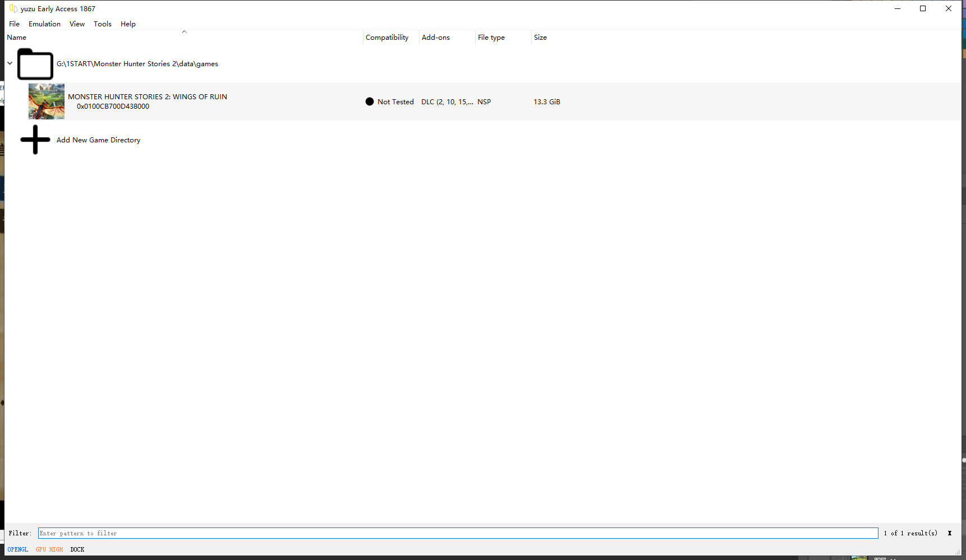Clear the filter with the X icon
Screen dimensions: 966x560
point(949,533)
